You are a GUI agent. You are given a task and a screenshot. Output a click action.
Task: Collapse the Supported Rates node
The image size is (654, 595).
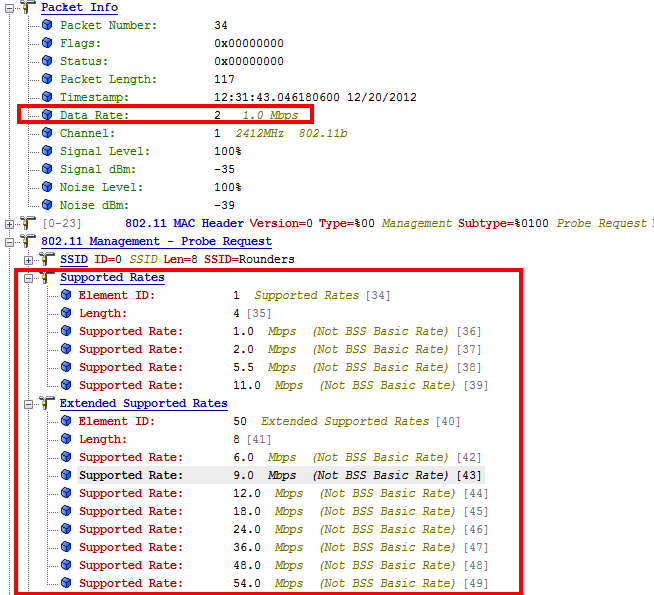[28, 279]
